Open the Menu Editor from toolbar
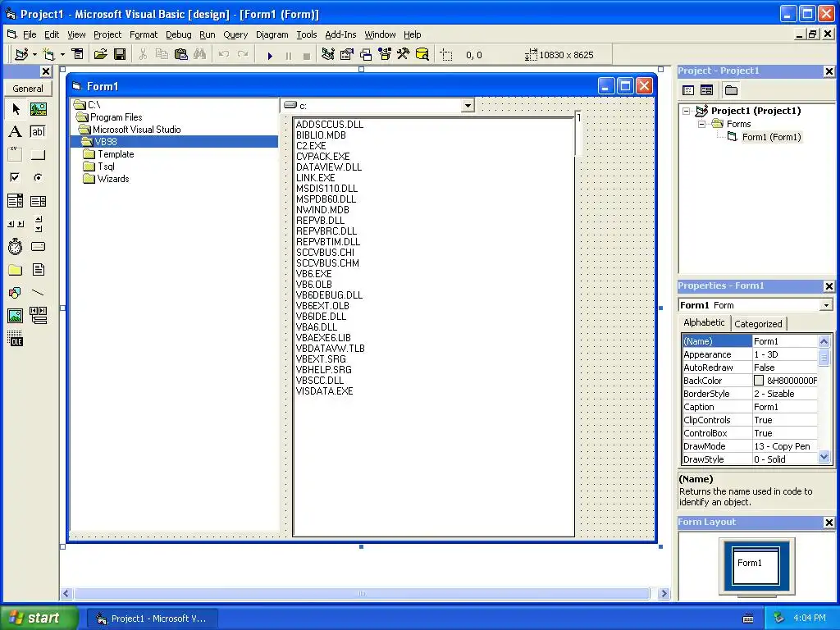The width and height of the screenshot is (840, 630). click(x=78, y=54)
